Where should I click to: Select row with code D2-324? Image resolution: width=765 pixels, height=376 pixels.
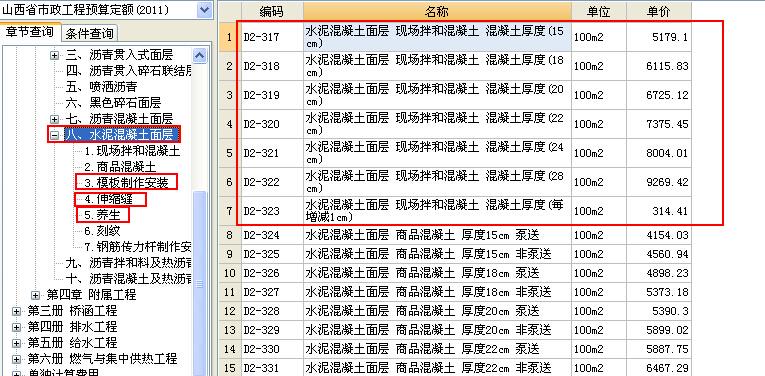pyautogui.click(x=455, y=236)
